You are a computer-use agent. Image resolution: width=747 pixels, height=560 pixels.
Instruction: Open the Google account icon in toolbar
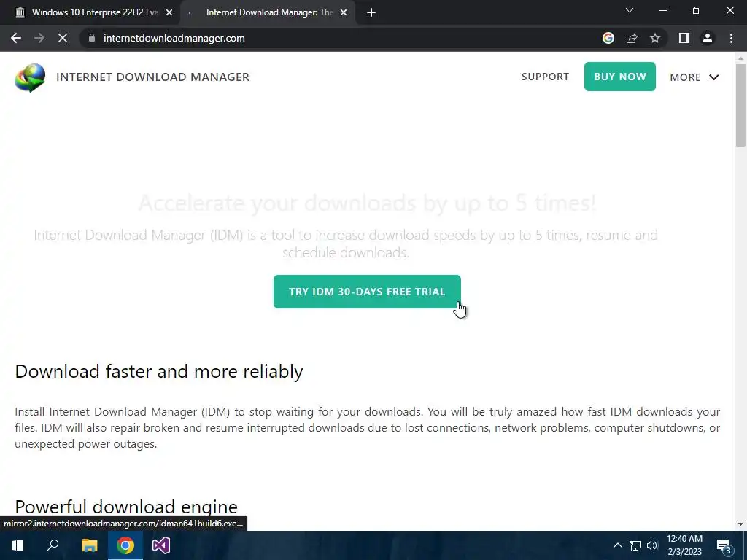[608, 38]
